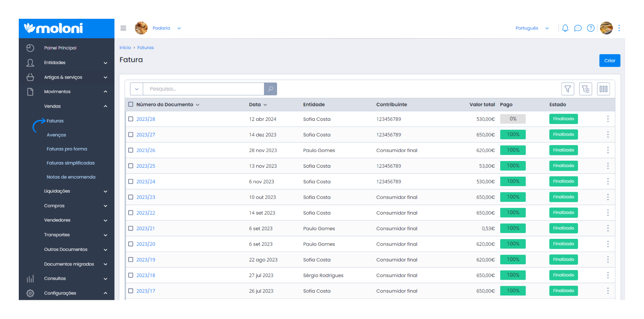Check the box for invoice 2023/19
The height and width of the screenshot is (319, 644).
tap(131, 260)
